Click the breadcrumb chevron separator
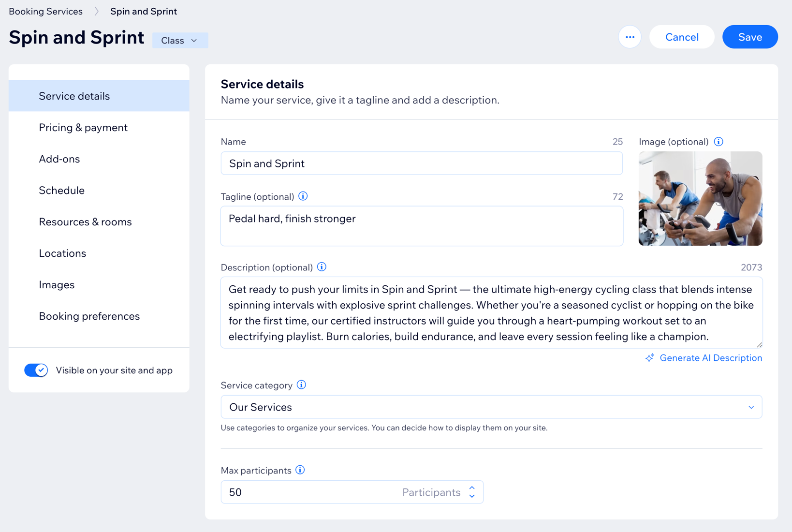The image size is (792, 532). 96,11
